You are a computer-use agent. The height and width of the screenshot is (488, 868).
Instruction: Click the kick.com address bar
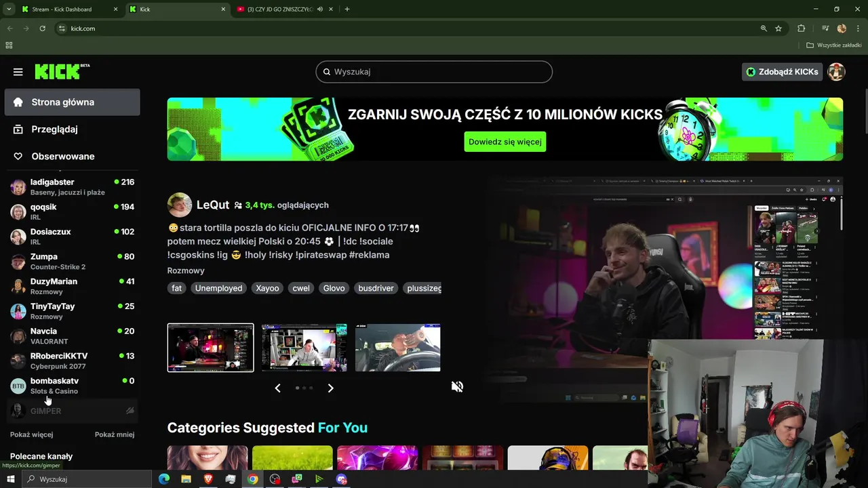pyautogui.click(x=407, y=28)
